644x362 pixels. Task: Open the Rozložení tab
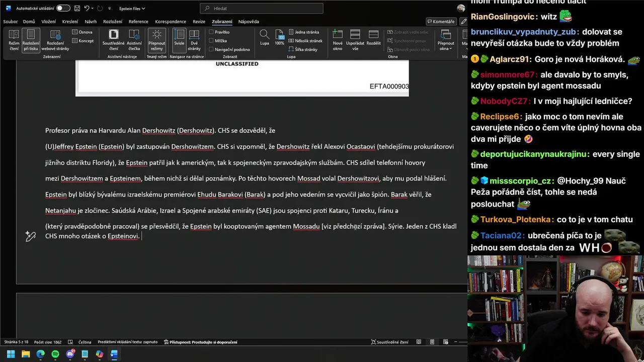[113, 22]
